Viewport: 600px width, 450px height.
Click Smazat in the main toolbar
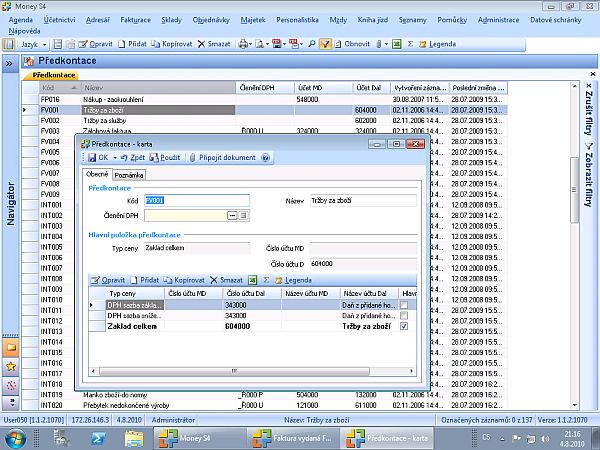[214, 44]
